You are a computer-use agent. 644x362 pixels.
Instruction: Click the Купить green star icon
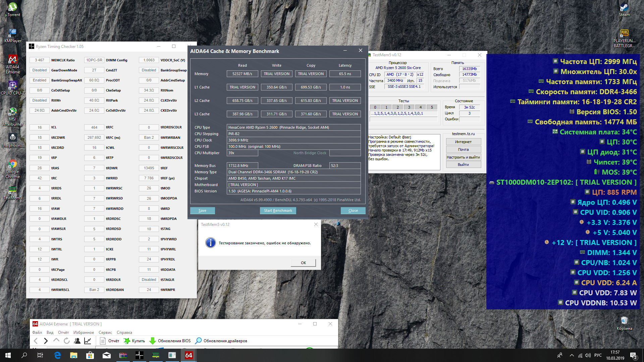pos(127,341)
